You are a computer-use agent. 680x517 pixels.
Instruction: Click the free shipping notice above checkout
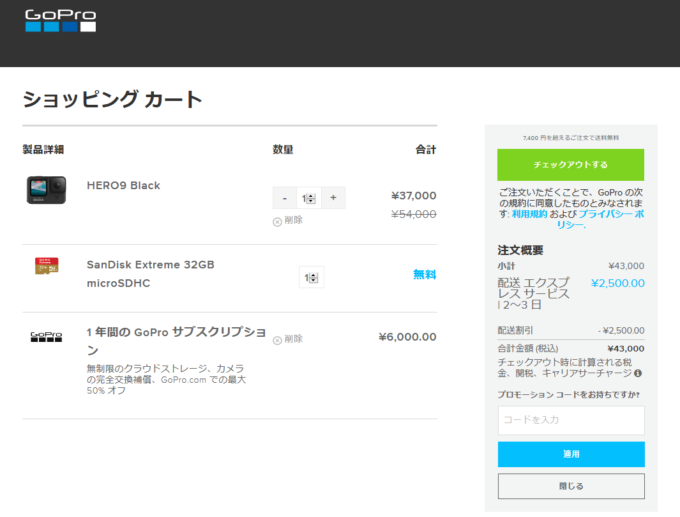(x=571, y=138)
